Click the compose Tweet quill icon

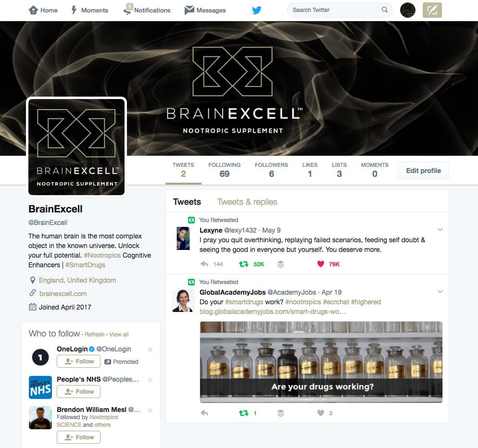point(432,10)
